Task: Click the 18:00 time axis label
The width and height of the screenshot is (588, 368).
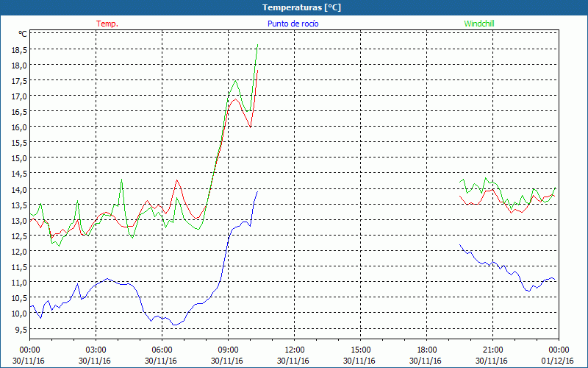Action: [427, 350]
